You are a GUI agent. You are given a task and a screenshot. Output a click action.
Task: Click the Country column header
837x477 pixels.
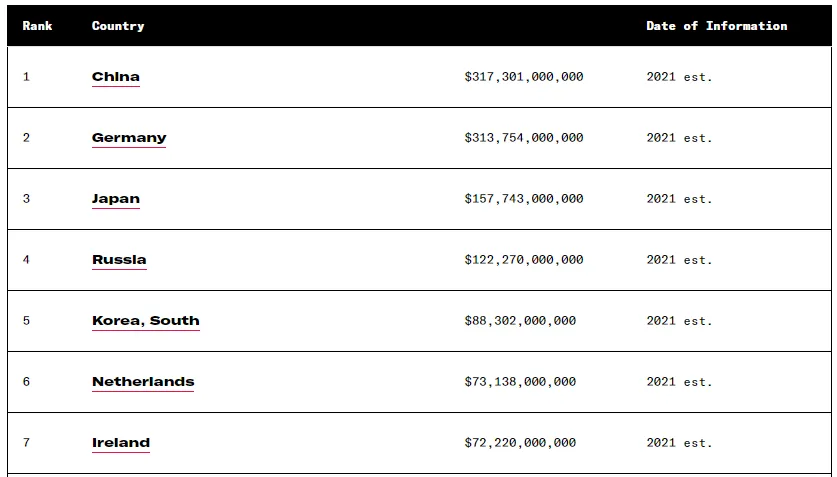118,26
